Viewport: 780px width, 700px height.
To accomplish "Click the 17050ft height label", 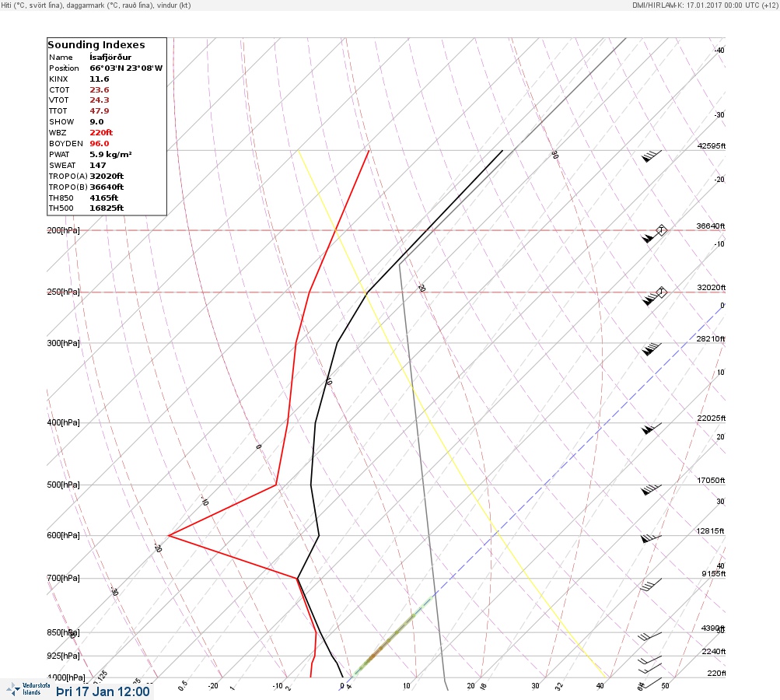I will tap(711, 480).
